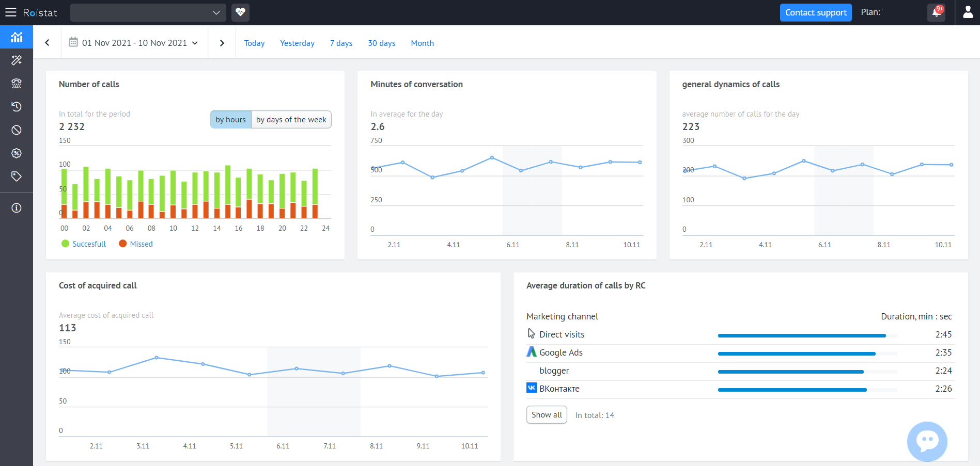Click the 2:35 duration value
Screen dimensions: 980x466
tap(943, 352)
